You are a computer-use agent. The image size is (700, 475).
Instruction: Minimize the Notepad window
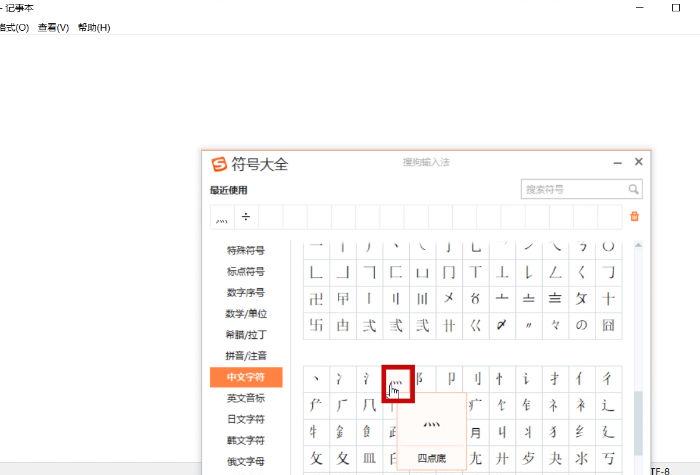click(640, 8)
